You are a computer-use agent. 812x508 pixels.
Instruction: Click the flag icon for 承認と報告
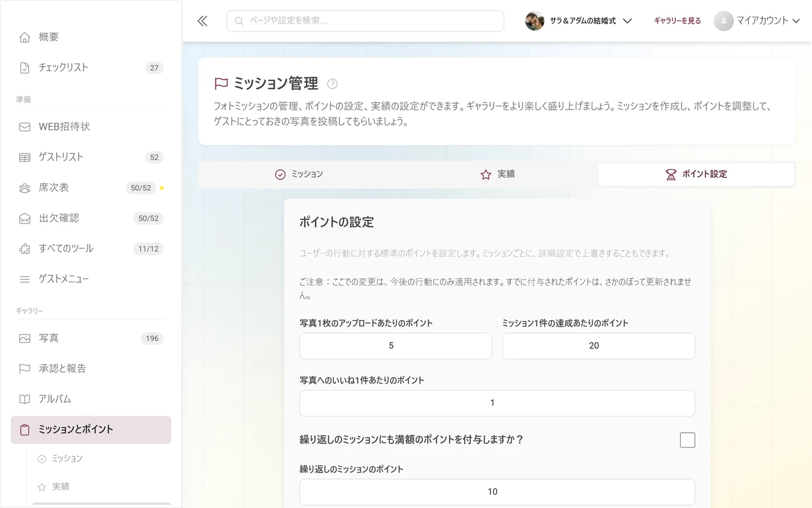[25, 369]
